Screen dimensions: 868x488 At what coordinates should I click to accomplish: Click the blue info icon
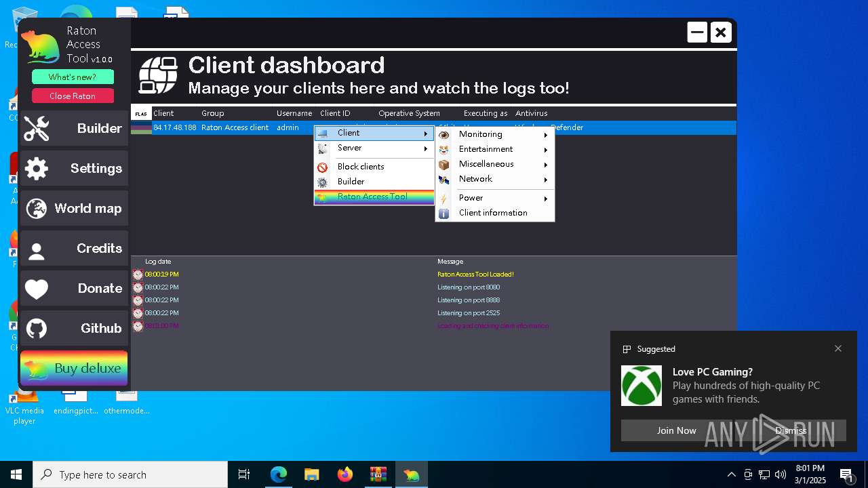tap(444, 213)
